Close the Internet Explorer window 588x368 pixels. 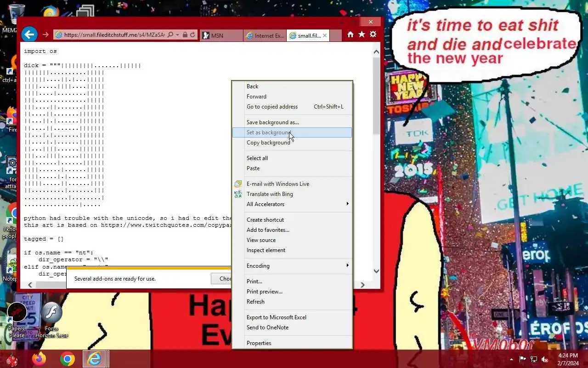[x=370, y=22]
